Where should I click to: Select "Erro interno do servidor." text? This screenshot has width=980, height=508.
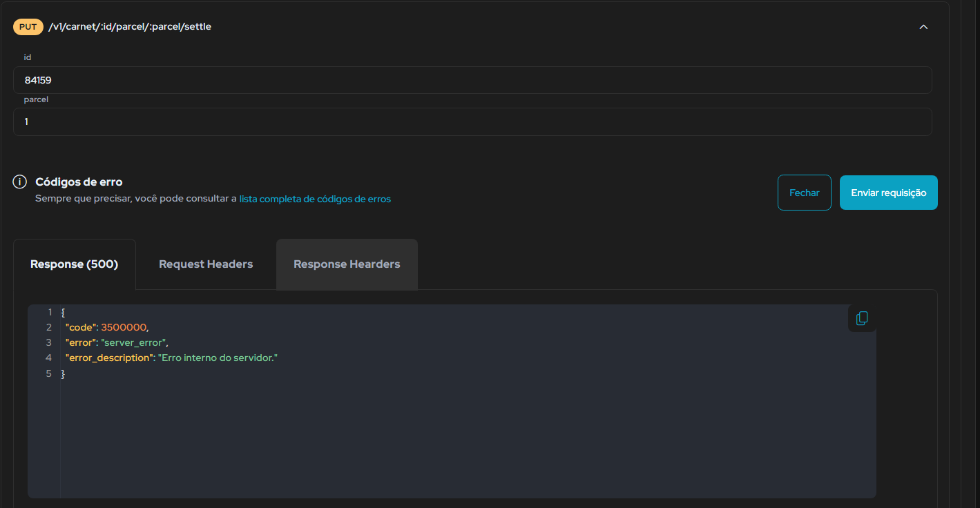[x=218, y=358]
